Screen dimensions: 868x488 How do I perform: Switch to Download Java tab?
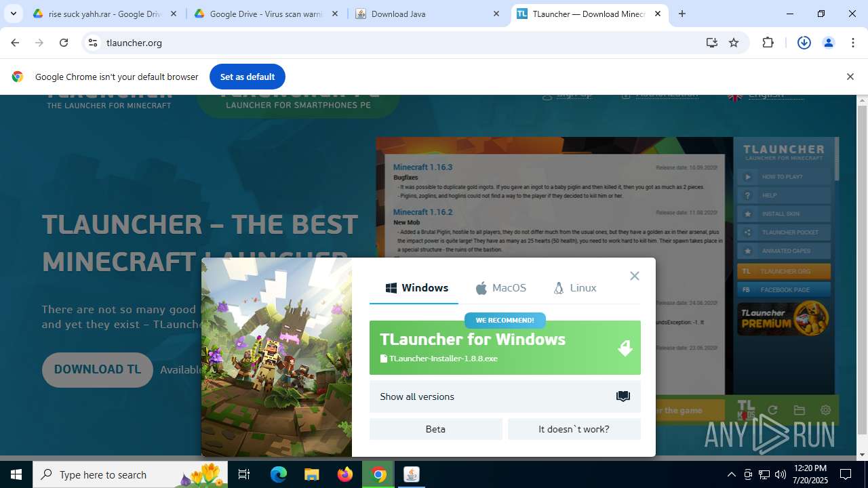click(428, 14)
